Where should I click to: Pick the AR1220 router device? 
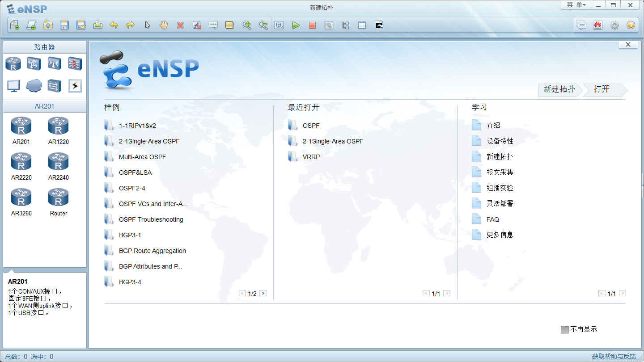coord(58,130)
